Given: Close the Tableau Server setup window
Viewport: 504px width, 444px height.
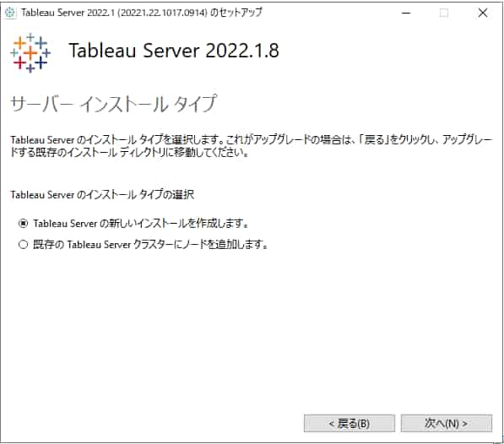Looking at the screenshot, I should click(x=482, y=13).
